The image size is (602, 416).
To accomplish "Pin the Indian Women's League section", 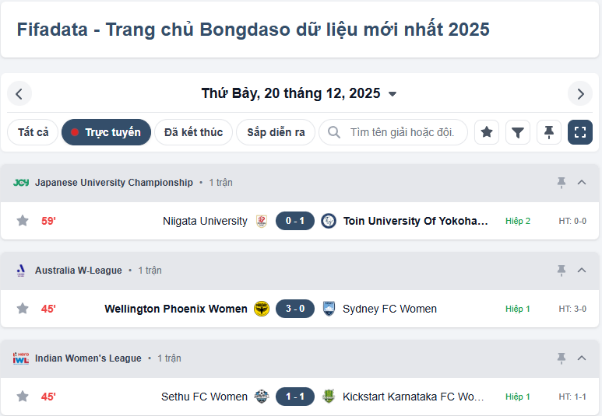I will [x=561, y=357].
